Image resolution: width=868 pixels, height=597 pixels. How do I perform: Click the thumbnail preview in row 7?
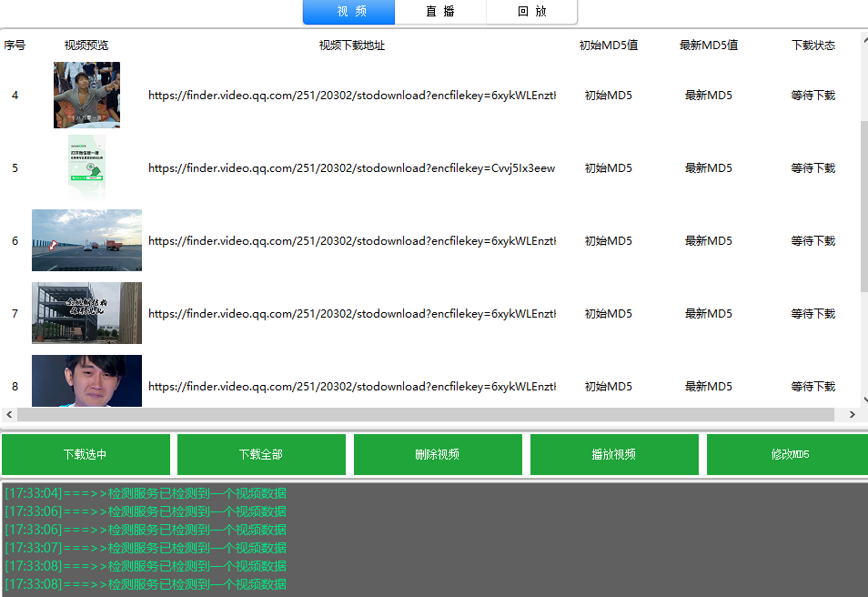point(86,313)
